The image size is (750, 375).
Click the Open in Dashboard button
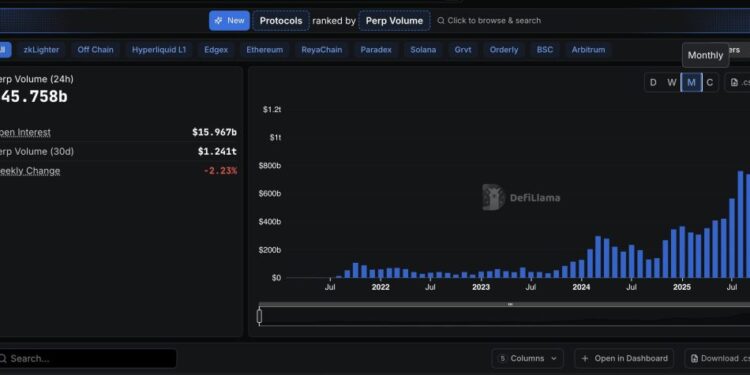click(x=624, y=358)
